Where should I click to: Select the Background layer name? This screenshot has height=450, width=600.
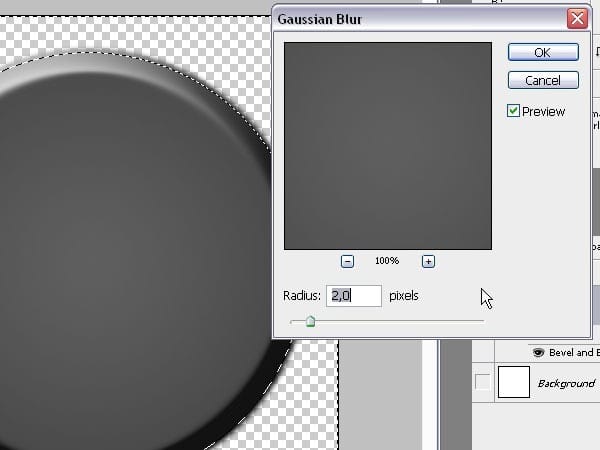coord(566,383)
